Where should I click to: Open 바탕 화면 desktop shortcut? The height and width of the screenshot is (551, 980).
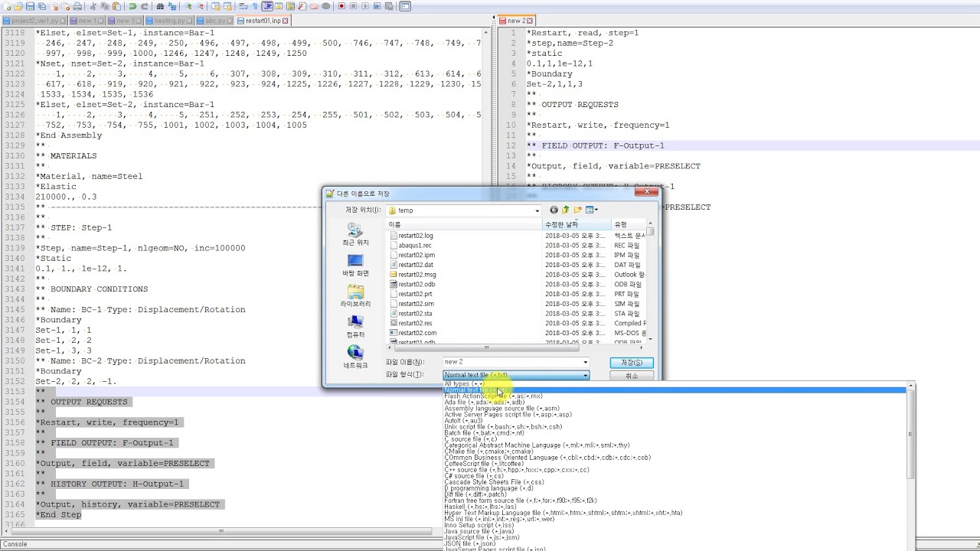pyautogui.click(x=355, y=265)
